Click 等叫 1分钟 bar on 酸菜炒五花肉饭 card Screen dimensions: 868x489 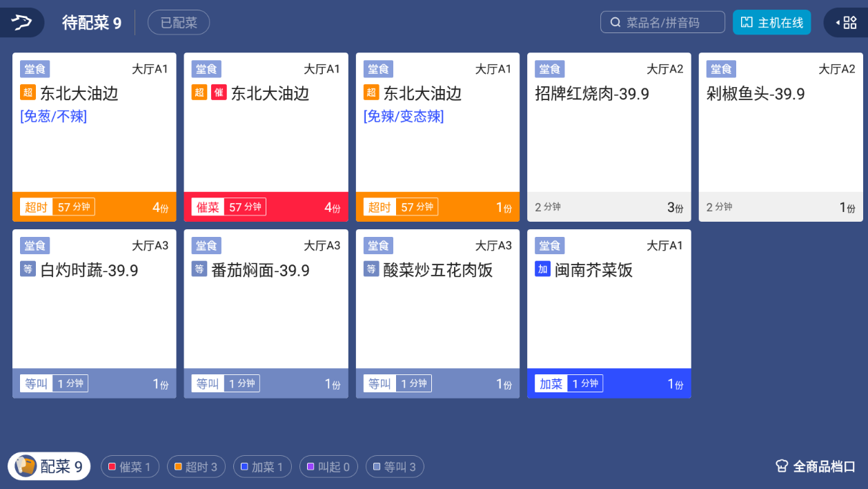click(437, 383)
